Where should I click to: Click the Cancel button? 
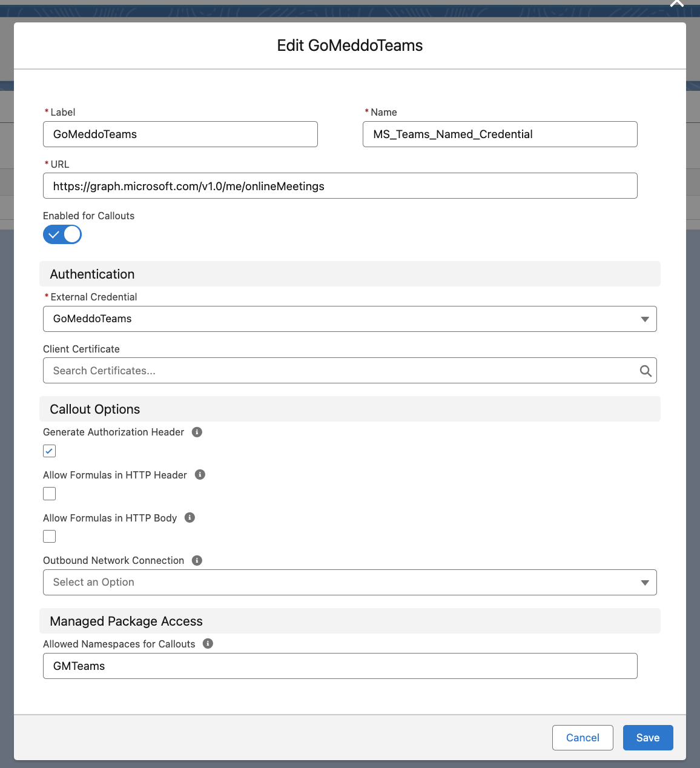pos(583,738)
